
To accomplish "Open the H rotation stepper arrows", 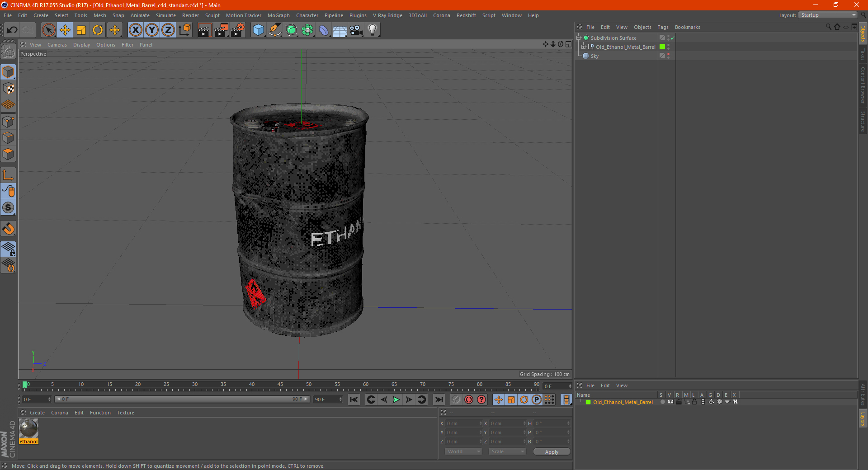I will point(568,423).
